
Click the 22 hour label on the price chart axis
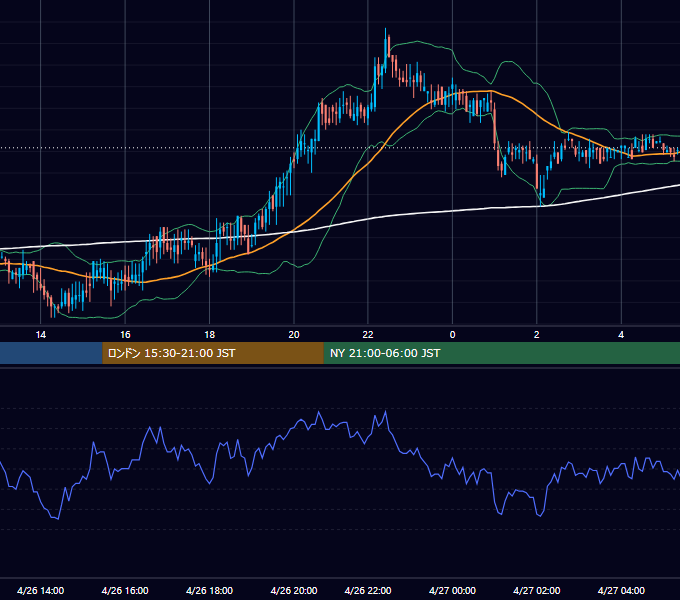coord(368,335)
